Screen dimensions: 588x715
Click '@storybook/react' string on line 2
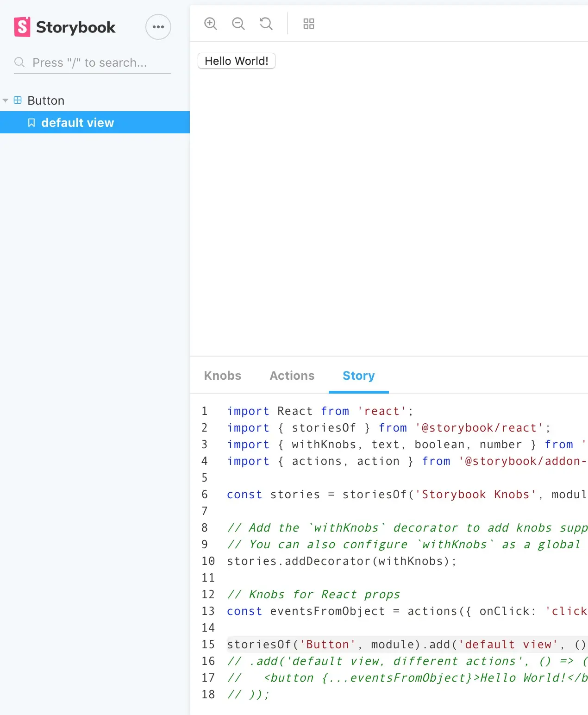pos(480,428)
